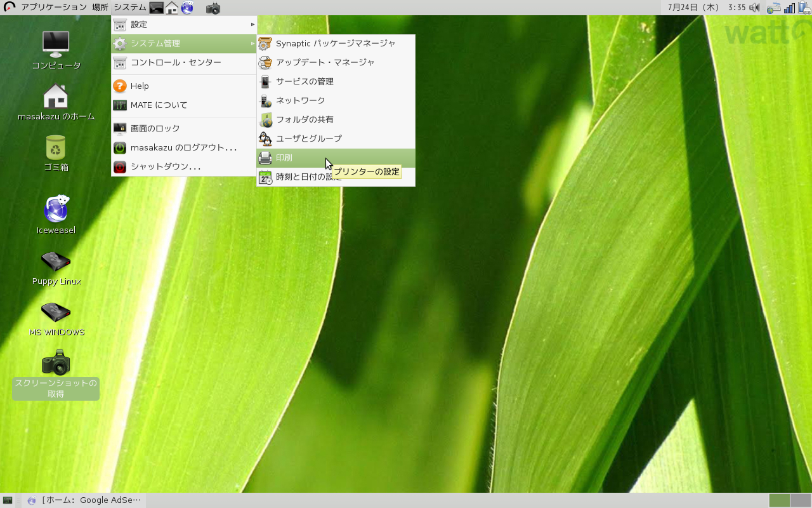Click the keyboard input method tray icon
Screen dimensions: 812x508
(x=773, y=8)
